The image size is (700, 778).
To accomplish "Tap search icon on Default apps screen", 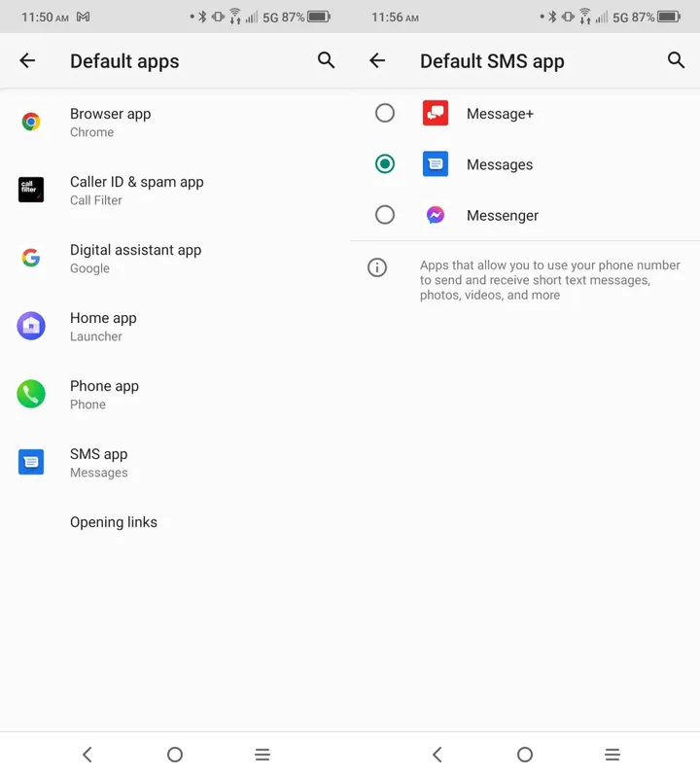I will coord(327,60).
